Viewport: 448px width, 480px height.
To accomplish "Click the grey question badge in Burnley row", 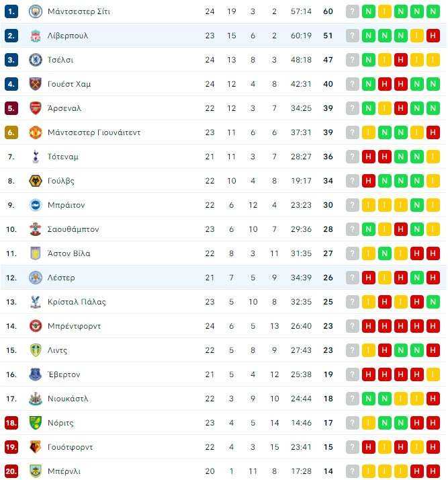I will [352, 471].
